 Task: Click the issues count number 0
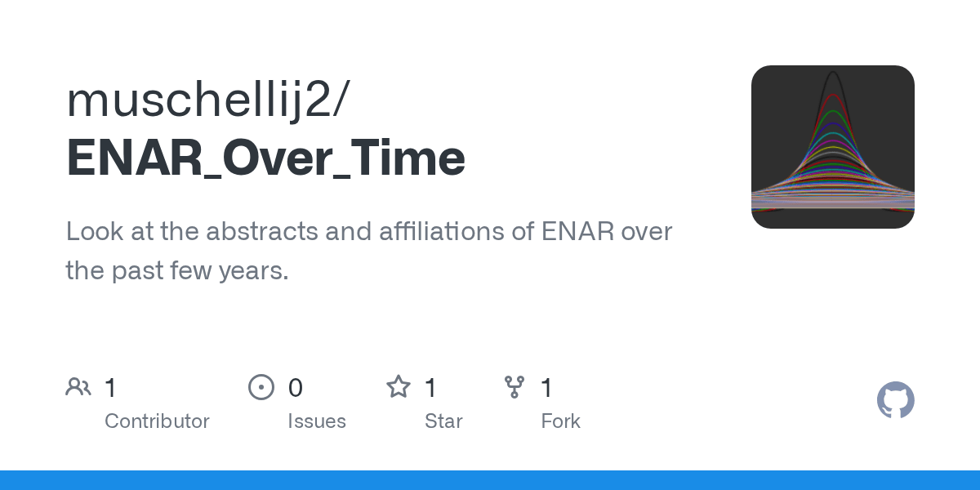(x=296, y=388)
